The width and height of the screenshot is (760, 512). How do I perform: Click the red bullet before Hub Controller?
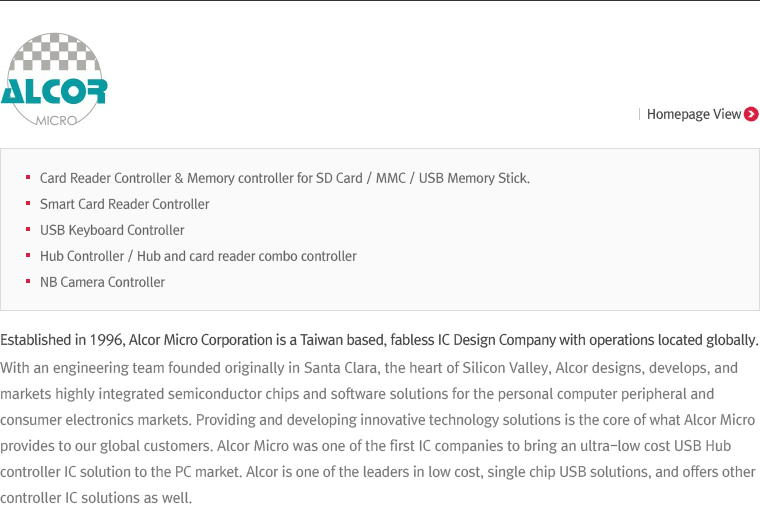pyautogui.click(x=28, y=256)
